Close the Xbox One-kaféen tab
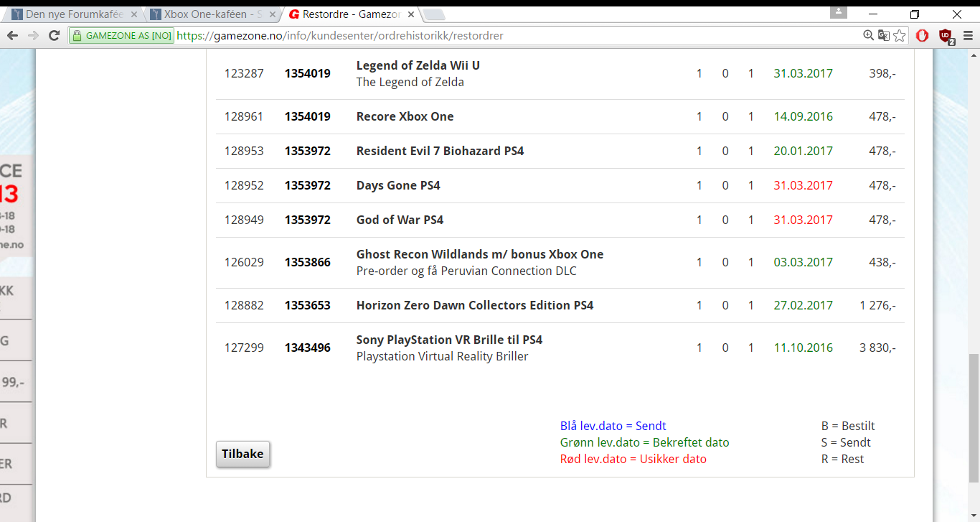Image resolution: width=980 pixels, height=522 pixels. point(272,14)
